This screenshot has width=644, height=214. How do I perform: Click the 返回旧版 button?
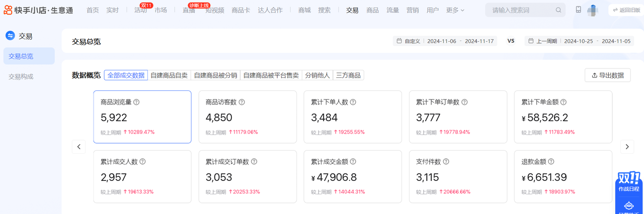tap(626, 10)
